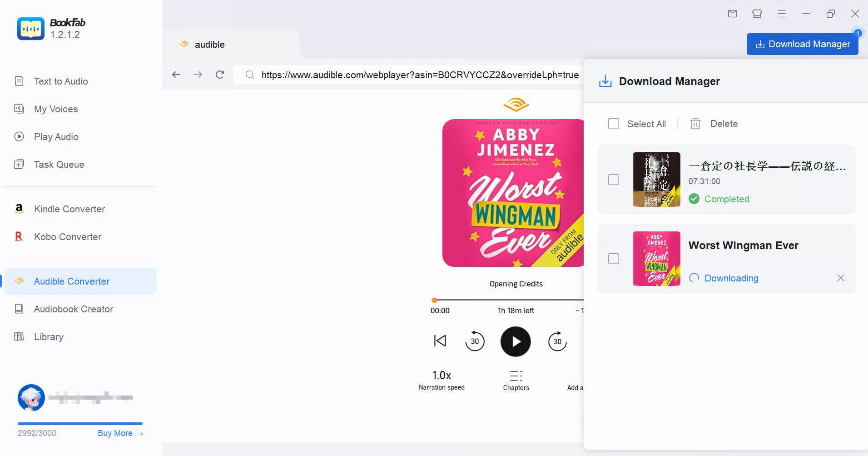
Task: Open the Text to Audio tool
Action: (60, 81)
